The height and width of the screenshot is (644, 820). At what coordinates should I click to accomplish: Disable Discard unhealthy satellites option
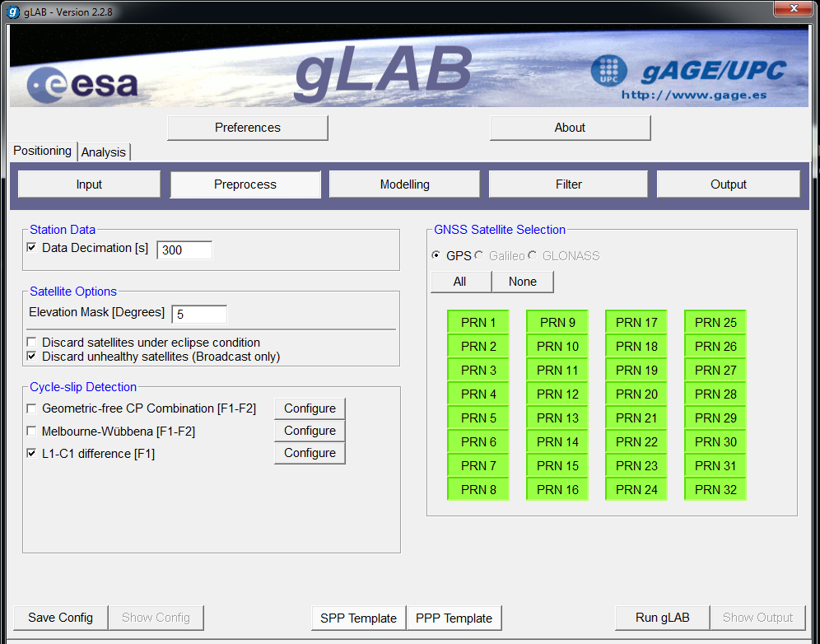[32, 357]
